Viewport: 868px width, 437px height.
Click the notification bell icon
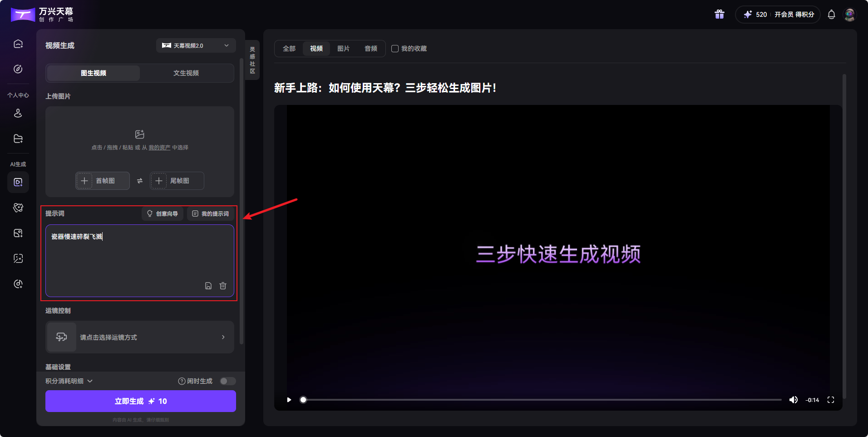(x=831, y=14)
